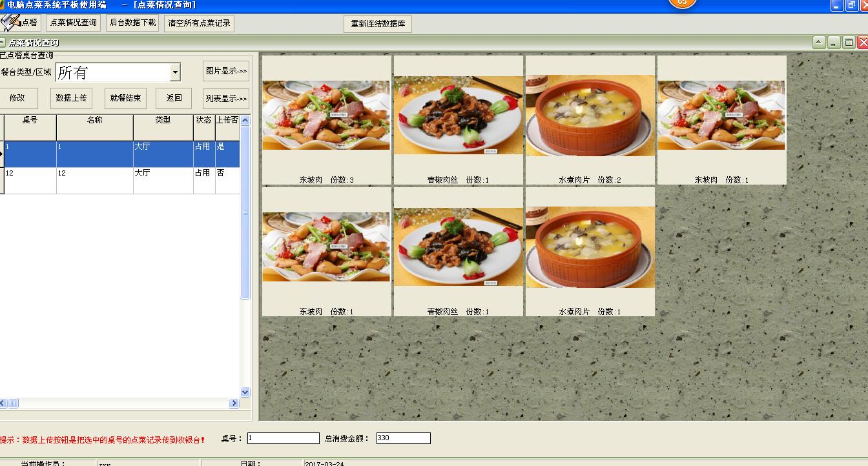Image resolution: width=868 pixels, height=466 pixels.
Task: Click the 总消费金额 field
Action: (x=403, y=438)
